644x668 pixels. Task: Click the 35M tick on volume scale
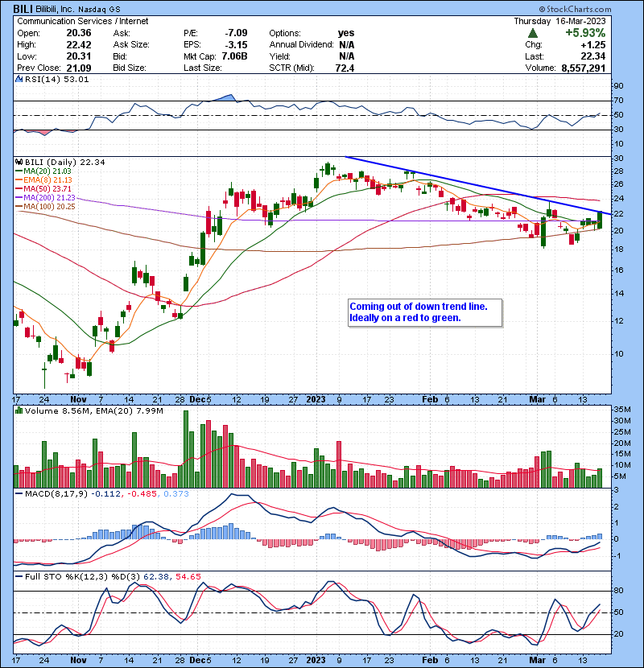coord(621,410)
